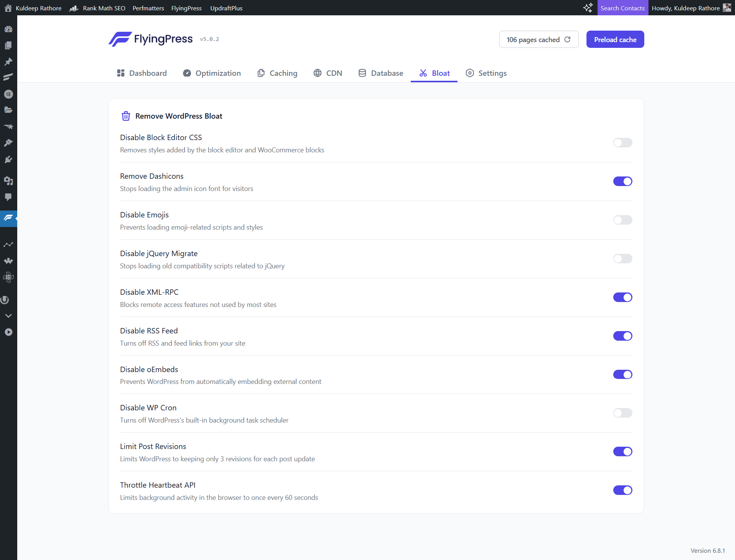Open the Comments speech bubble icon
735x560 pixels.
click(8, 197)
